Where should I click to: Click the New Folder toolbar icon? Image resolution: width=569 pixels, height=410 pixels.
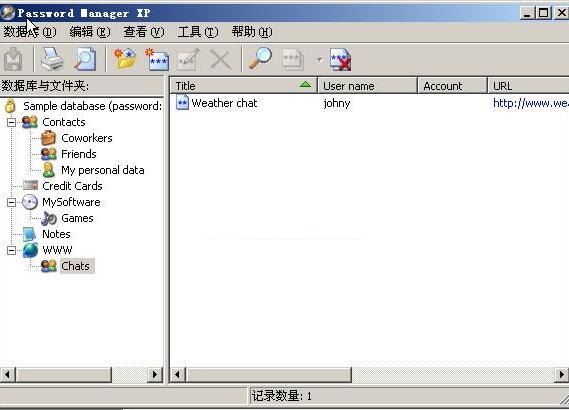tap(125, 59)
